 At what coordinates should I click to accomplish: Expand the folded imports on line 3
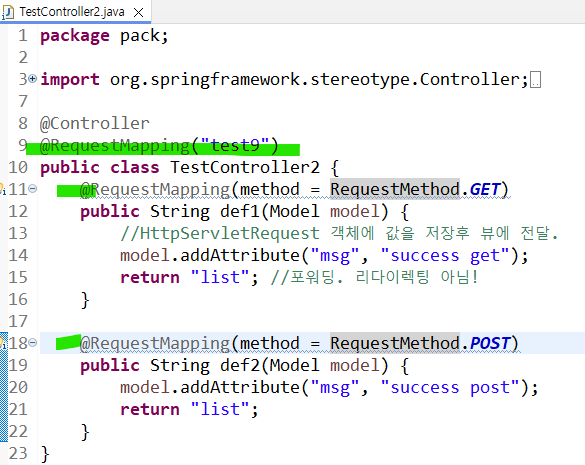tap(33, 79)
